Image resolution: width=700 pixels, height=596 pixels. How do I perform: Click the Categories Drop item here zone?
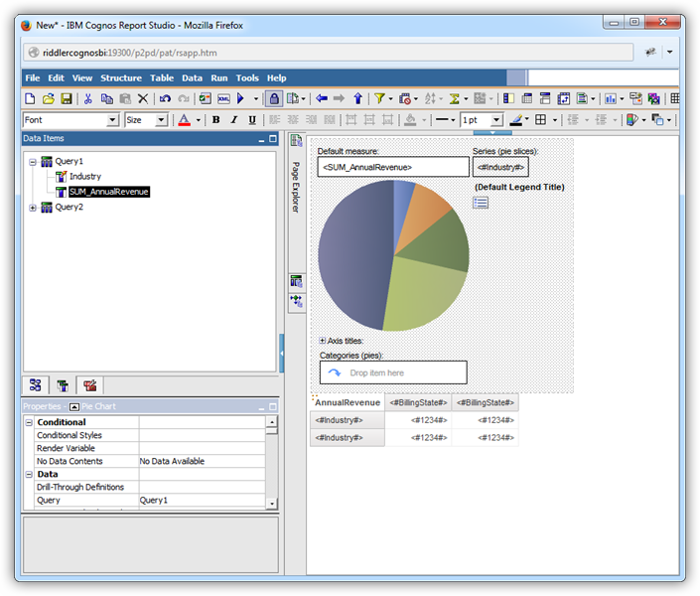coord(393,372)
